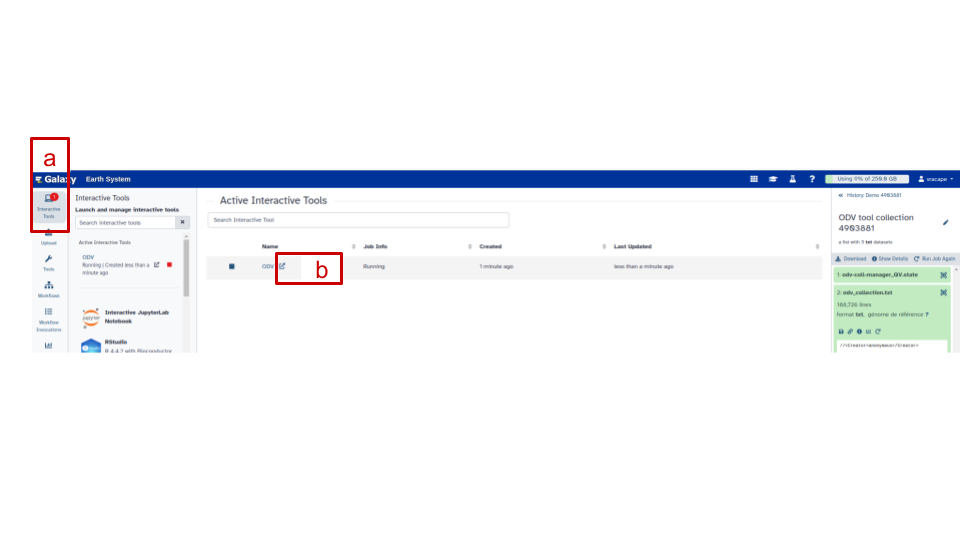Select the ODV row checkbox in the table
The image size is (960, 540).
(231, 267)
